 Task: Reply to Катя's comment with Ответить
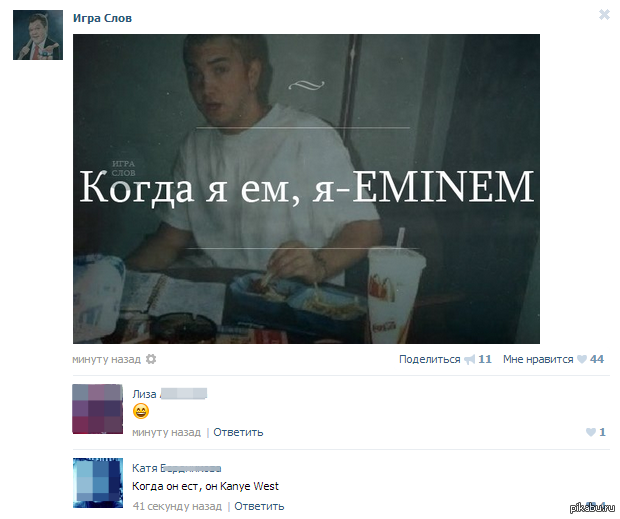[259, 506]
